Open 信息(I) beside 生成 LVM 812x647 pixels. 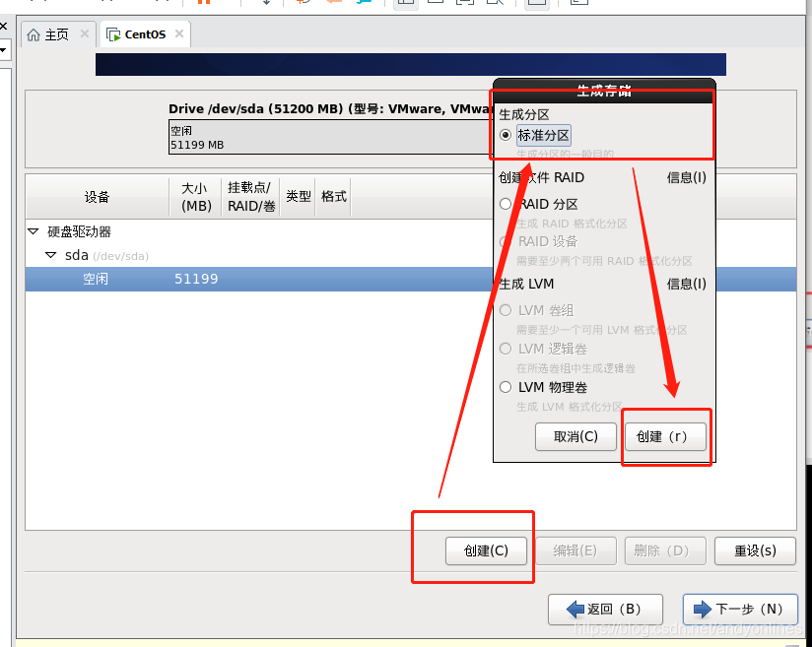tap(686, 284)
